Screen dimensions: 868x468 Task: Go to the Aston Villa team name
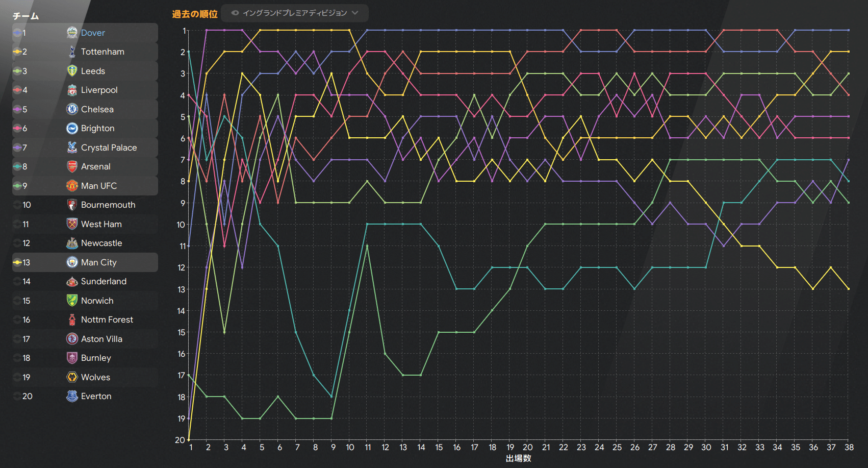101,339
